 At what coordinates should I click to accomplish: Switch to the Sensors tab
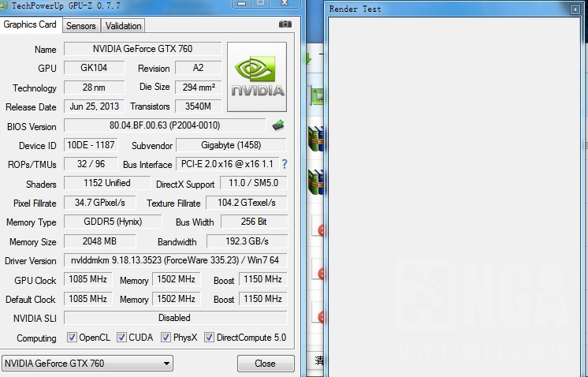pyautogui.click(x=81, y=26)
